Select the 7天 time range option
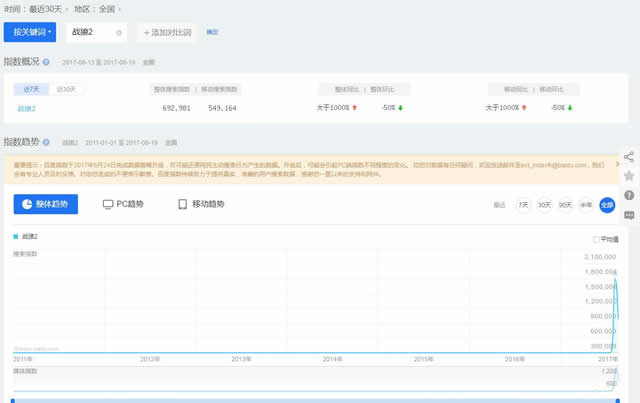Viewport: 640px width, 403px height. coord(523,204)
